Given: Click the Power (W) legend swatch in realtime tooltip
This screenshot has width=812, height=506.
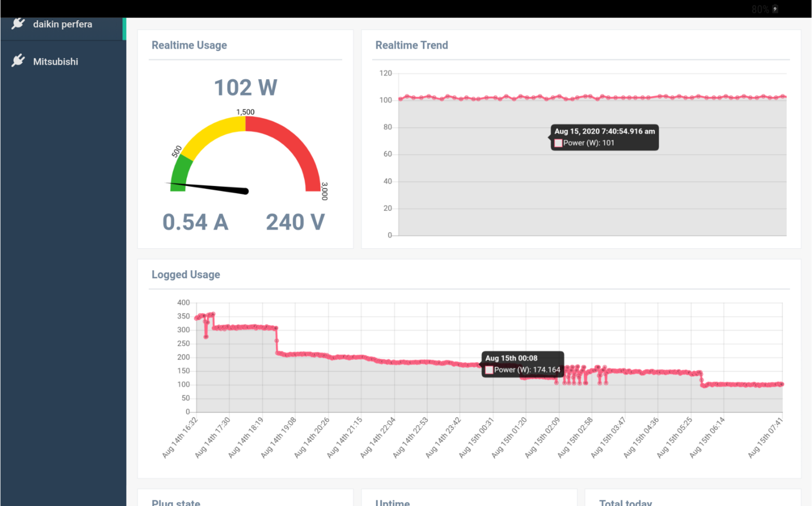Looking at the screenshot, I should point(558,143).
